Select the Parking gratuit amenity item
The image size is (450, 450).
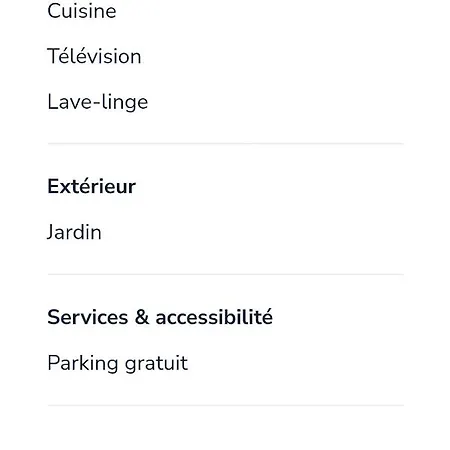pos(118,363)
